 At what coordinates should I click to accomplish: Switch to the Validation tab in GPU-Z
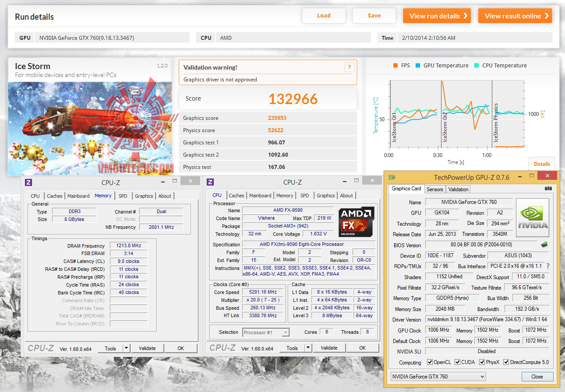458,189
